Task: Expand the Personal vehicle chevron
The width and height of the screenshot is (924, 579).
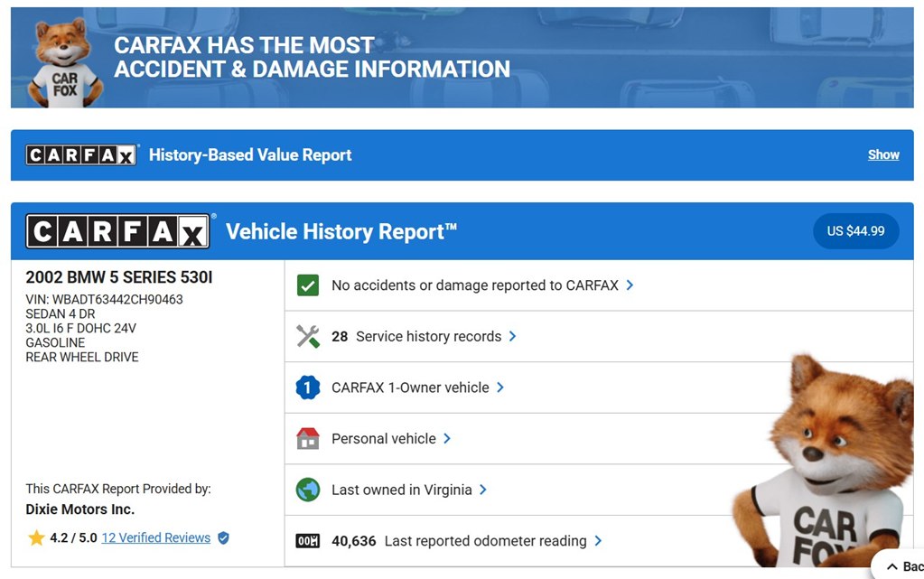Action: pos(447,439)
